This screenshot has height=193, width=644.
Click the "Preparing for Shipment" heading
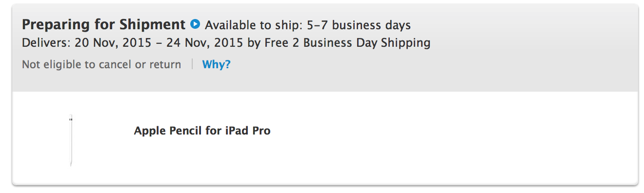click(x=104, y=24)
